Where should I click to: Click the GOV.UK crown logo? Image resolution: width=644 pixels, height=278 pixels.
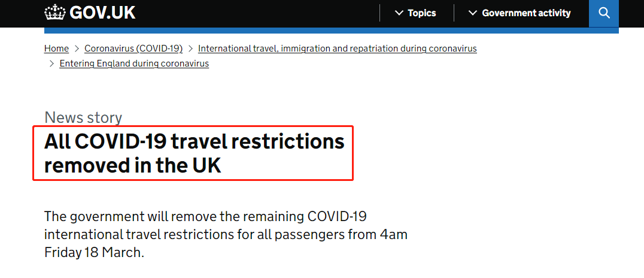coord(55,12)
